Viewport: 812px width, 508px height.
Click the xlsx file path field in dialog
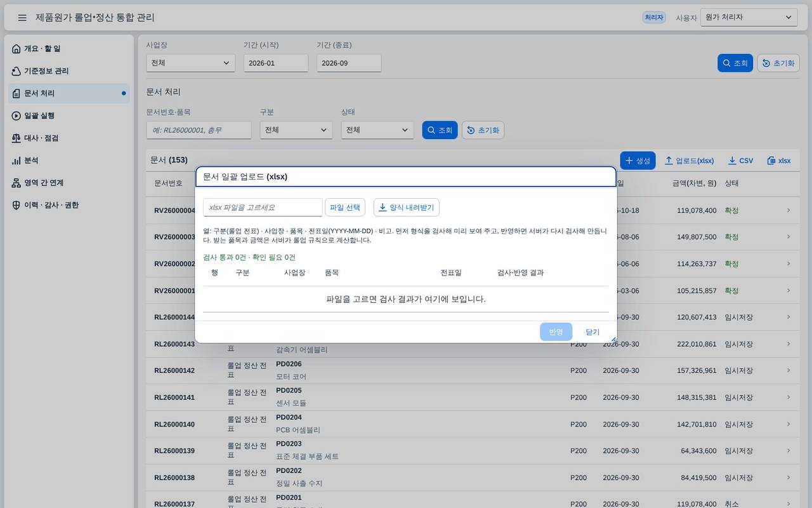(x=263, y=208)
